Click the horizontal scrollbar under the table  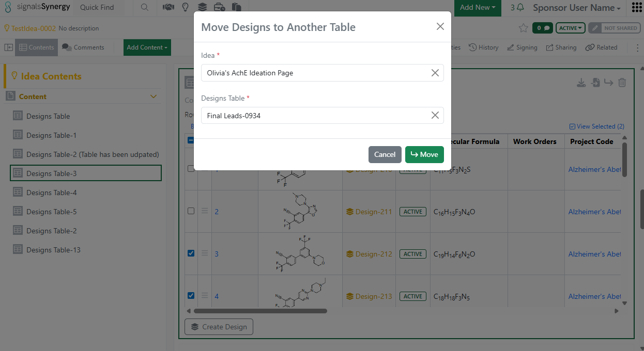click(260, 311)
